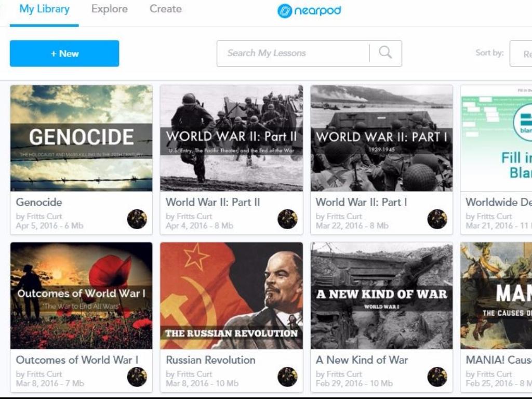Click author avatar on World War II: Part I card

click(437, 219)
